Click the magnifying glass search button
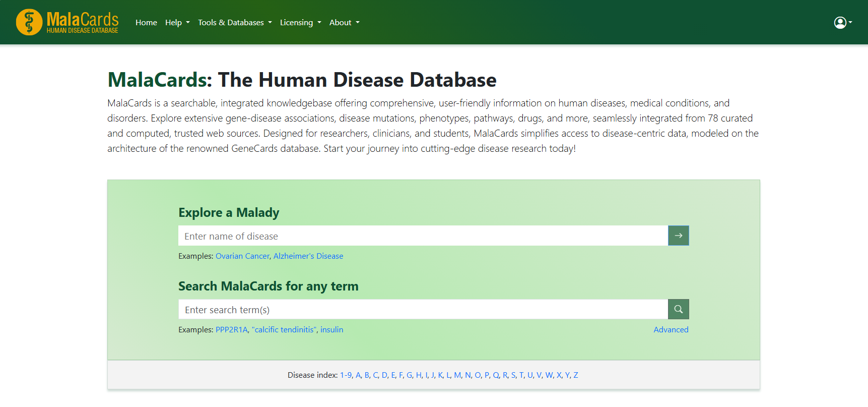Image resolution: width=868 pixels, height=407 pixels. 678,309
